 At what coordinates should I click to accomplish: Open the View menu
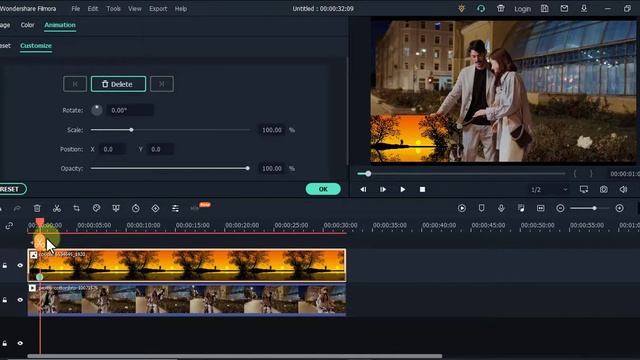pyautogui.click(x=135, y=9)
